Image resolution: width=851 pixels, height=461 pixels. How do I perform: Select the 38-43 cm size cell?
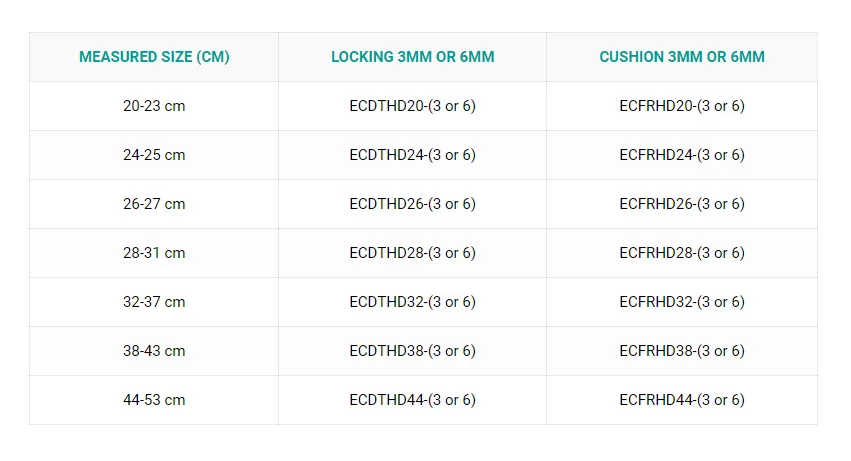[154, 351]
